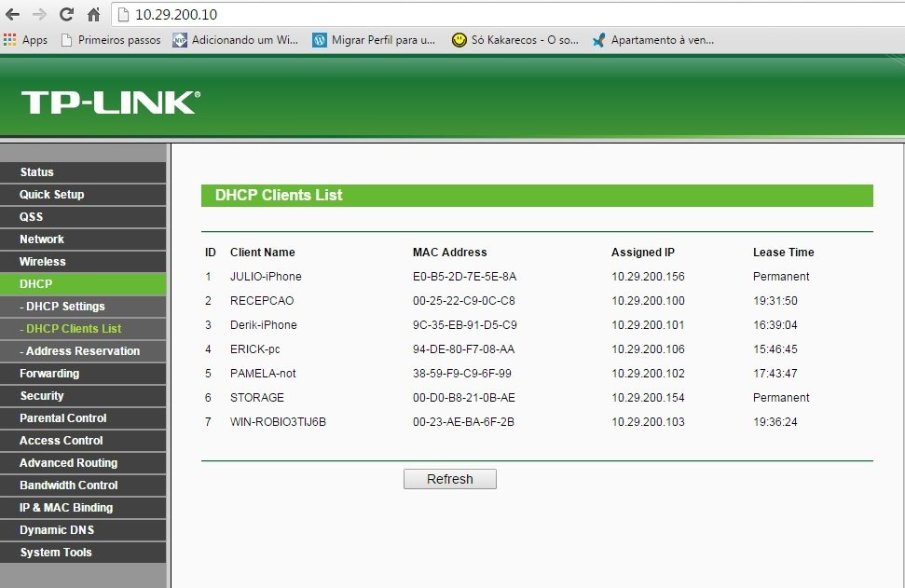Open the Só Kakarecos bookmark
Image resolution: width=905 pixels, height=588 pixels.
(x=515, y=40)
